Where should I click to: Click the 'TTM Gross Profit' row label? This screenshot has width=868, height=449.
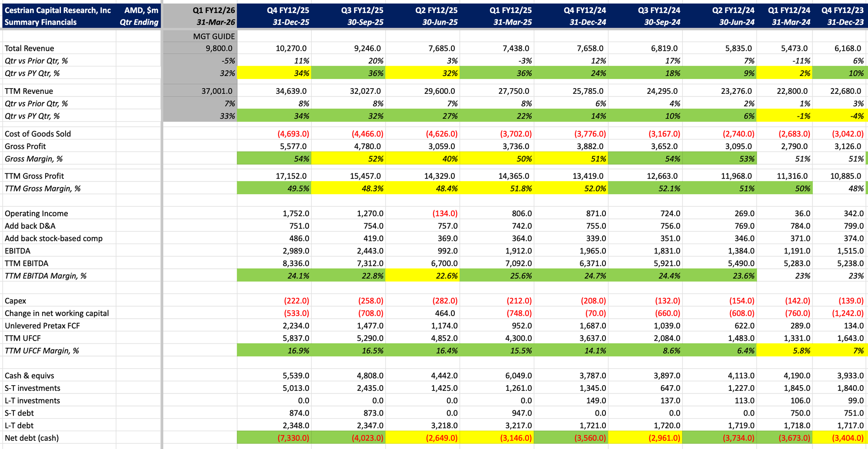pyautogui.click(x=34, y=176)
